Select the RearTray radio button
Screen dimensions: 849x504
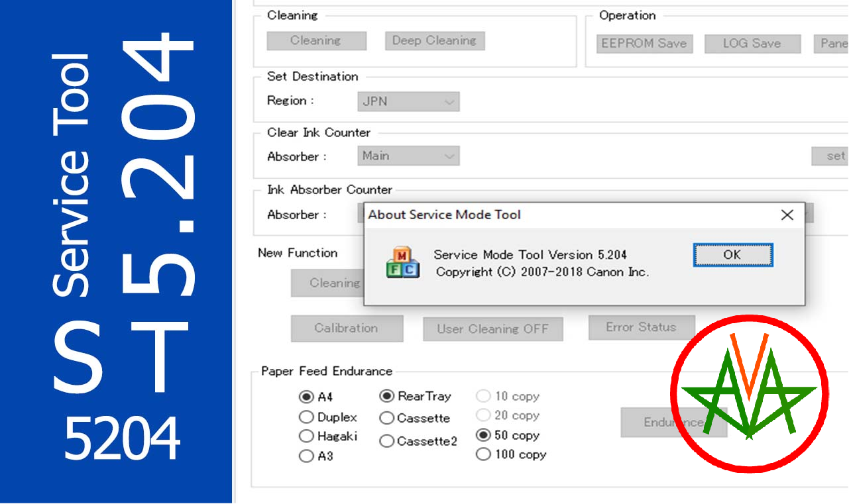(x=387, y=396)
